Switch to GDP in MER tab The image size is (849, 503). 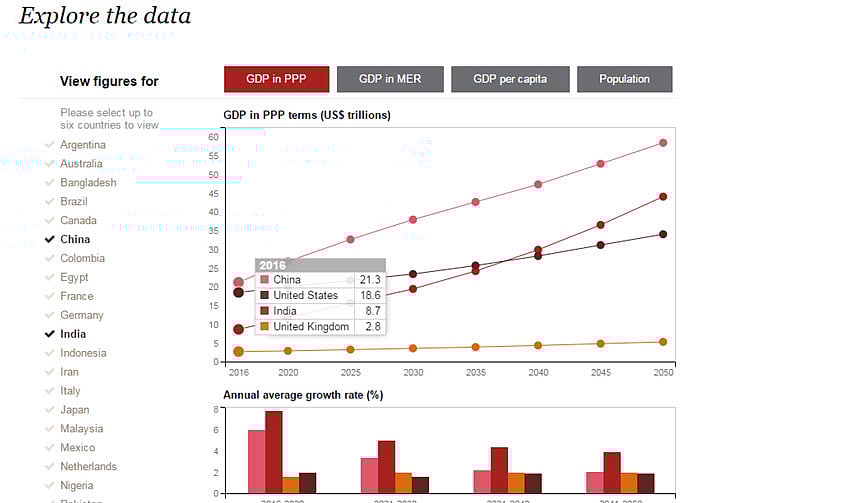click(389, 79)
